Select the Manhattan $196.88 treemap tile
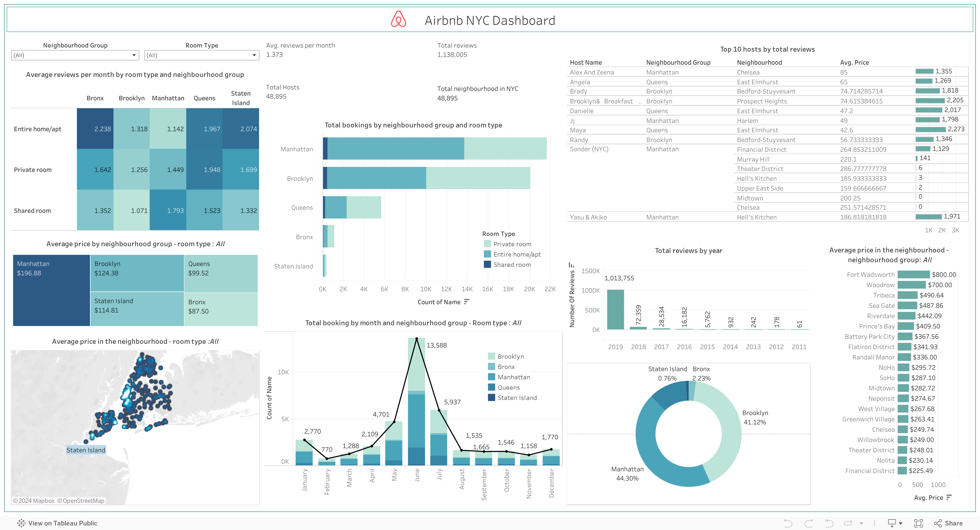 51,290
